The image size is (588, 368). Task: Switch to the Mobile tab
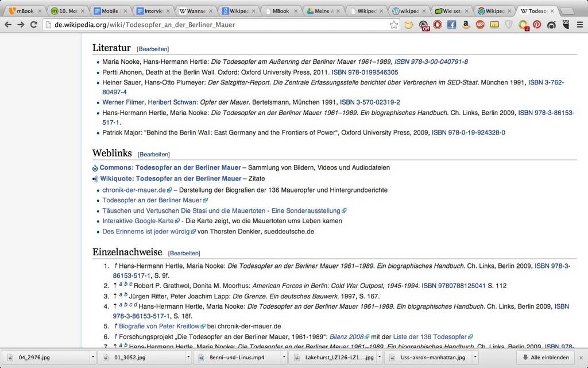click(x=110, y=11)
